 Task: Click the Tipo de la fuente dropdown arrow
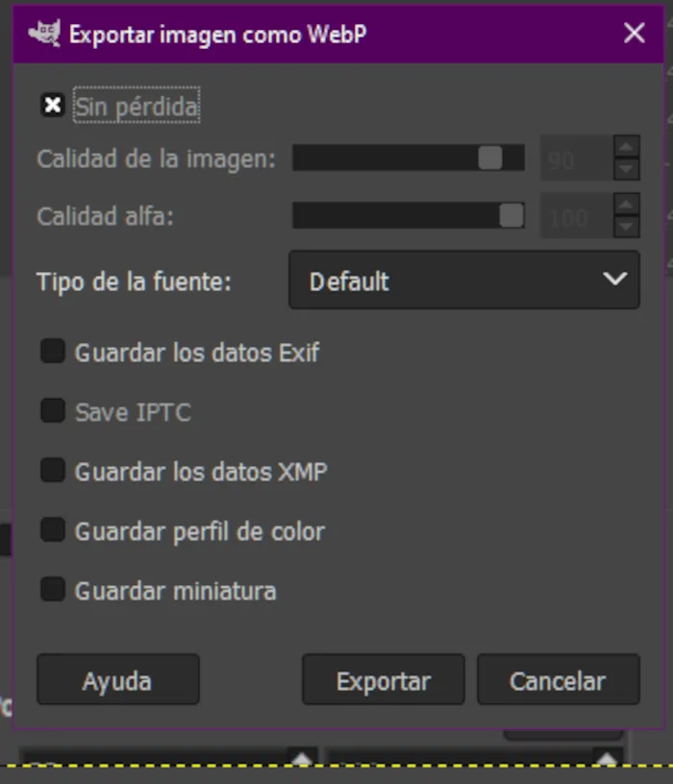pyautogui.click(x=614, y=280)
